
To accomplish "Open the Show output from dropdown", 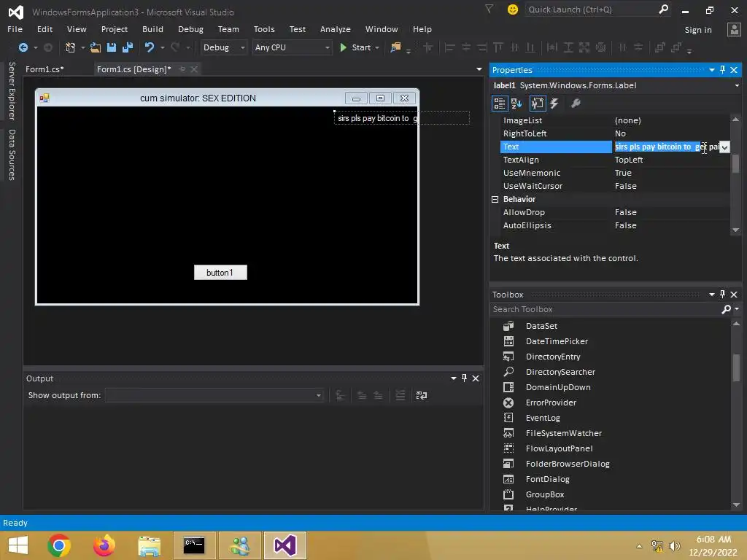I will tap(214, 395).
